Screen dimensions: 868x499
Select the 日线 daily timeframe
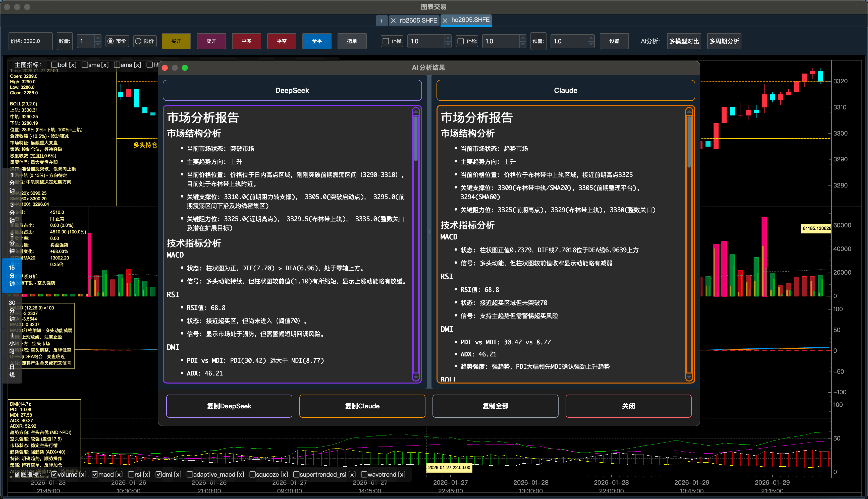point(12,372)
